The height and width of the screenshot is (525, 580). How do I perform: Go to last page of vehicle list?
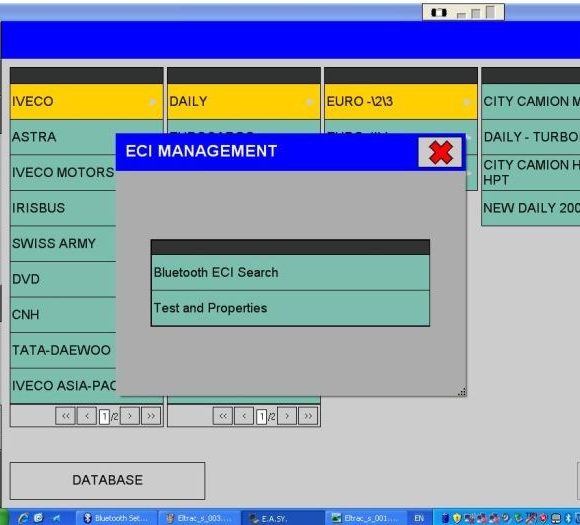coord(308,416)
